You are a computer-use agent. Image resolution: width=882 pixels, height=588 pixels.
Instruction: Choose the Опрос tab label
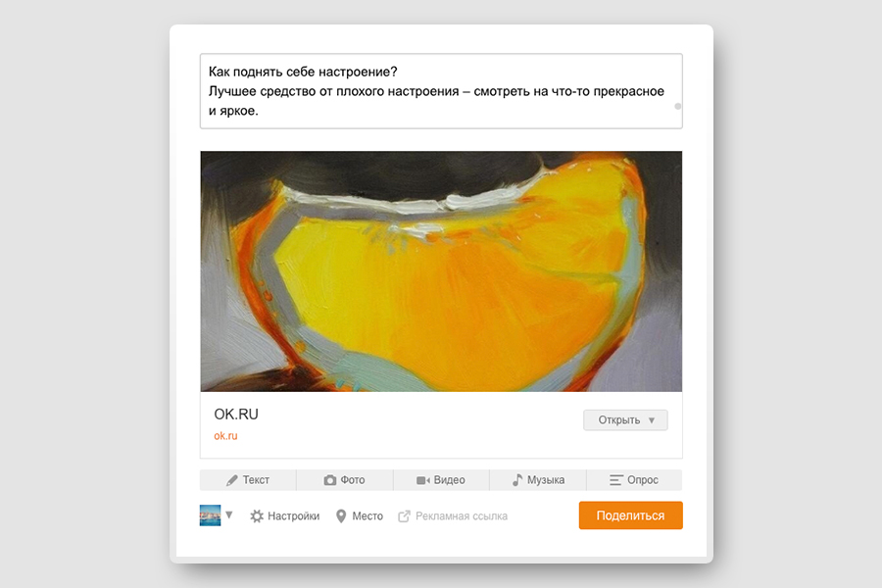click(642, 480)
